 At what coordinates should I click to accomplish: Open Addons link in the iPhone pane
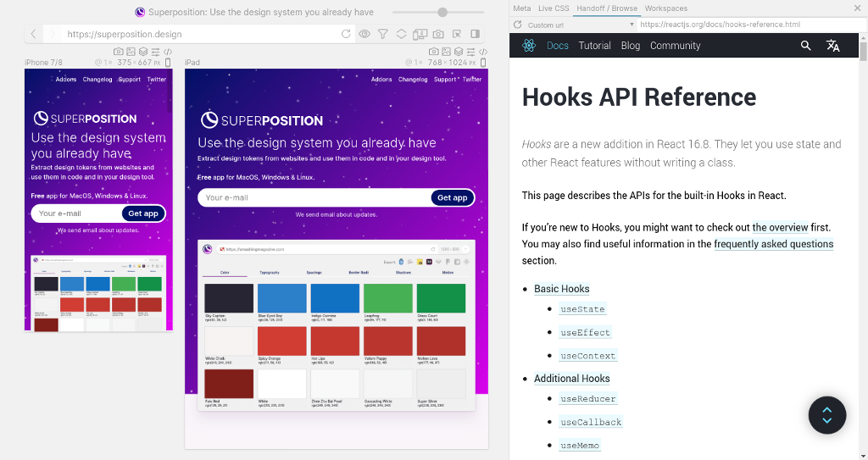click(66, 79)
